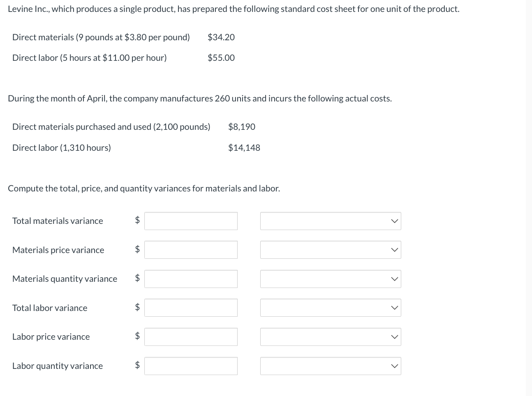Open the Materials price variance dropdown
The image size is (532, 396).
point(331,250)
